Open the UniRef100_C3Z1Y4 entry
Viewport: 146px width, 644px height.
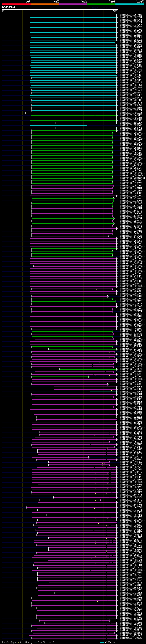(131, 311)
